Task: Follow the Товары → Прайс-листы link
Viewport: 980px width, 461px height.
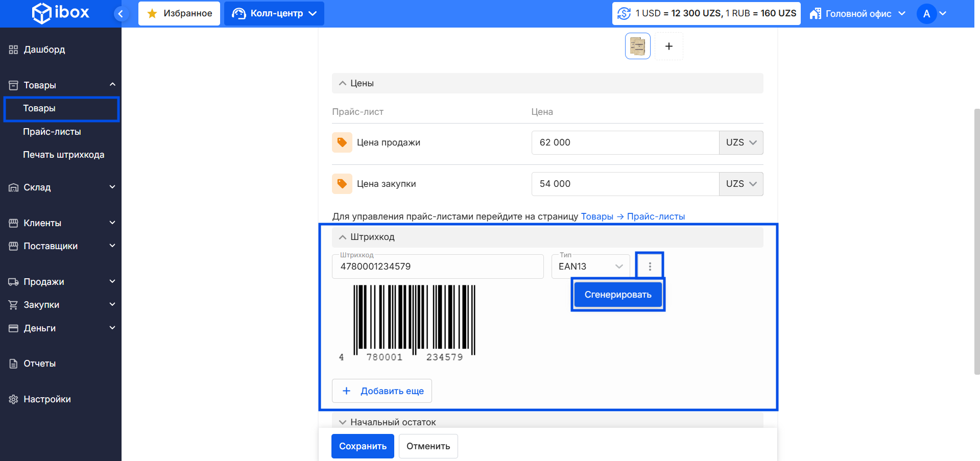Action: click(633, 216)
